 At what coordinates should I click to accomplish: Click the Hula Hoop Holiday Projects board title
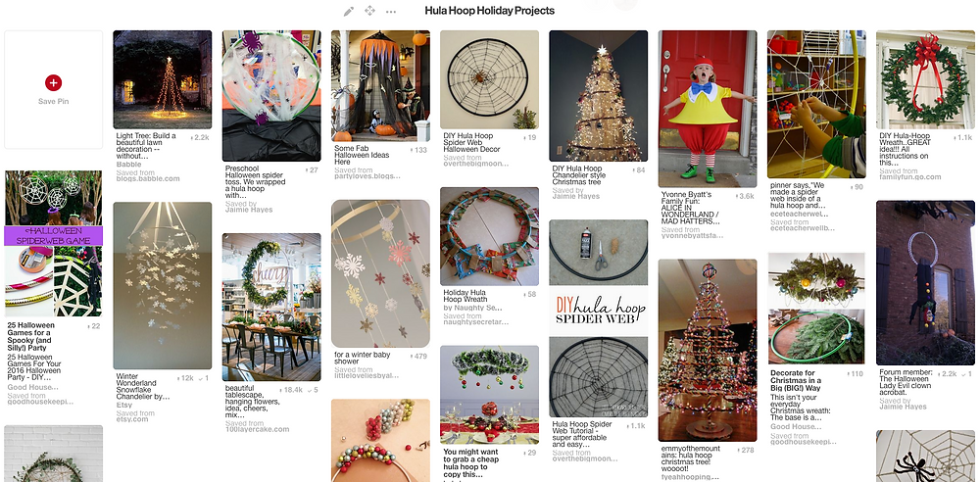point(489,11)
